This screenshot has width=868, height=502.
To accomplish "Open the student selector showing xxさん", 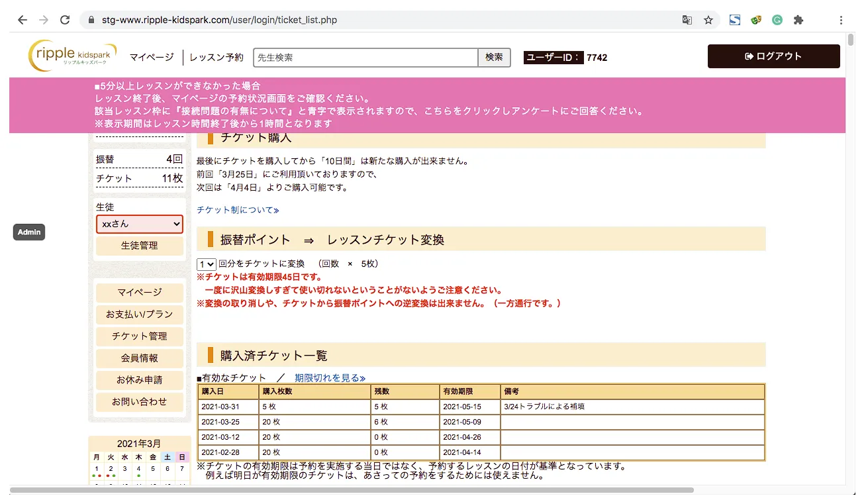I will (140, 224).
